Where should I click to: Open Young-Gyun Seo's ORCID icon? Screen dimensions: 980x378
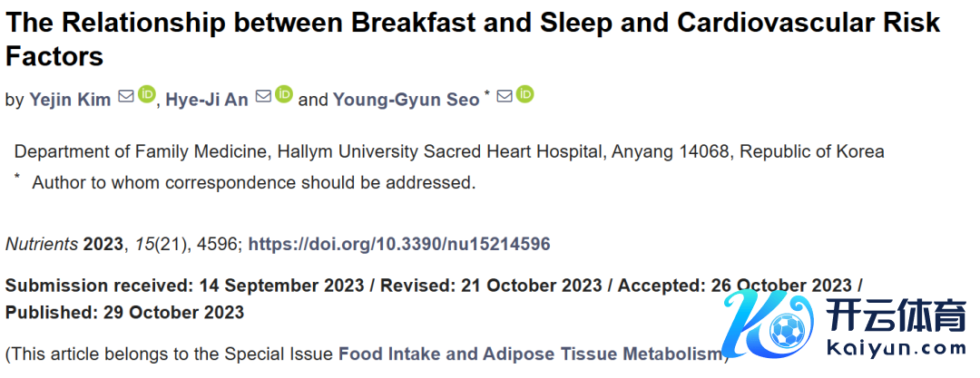(x=525, y=94)
